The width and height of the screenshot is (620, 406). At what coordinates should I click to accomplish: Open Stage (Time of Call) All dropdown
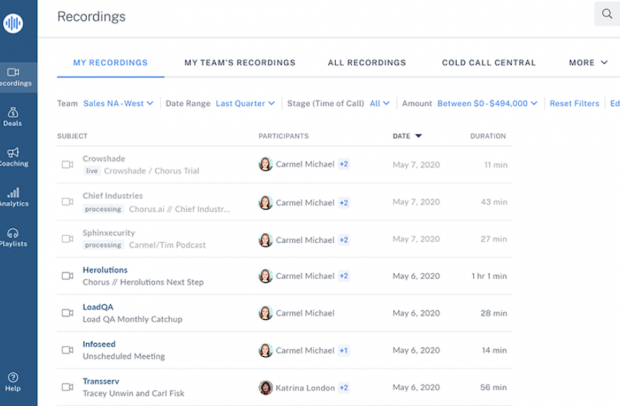[x=380, y=104]
